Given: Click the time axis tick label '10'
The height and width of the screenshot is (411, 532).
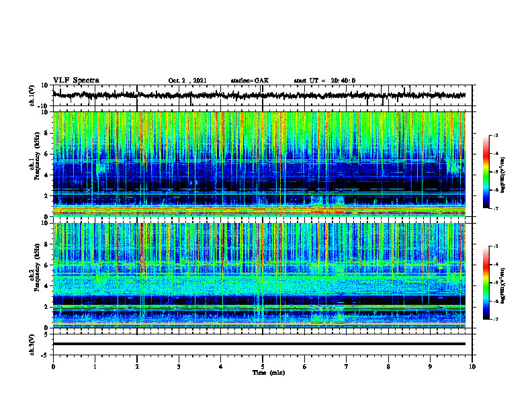Looking at the screenshot, I should pyautogui.click(x=472, y=367).
